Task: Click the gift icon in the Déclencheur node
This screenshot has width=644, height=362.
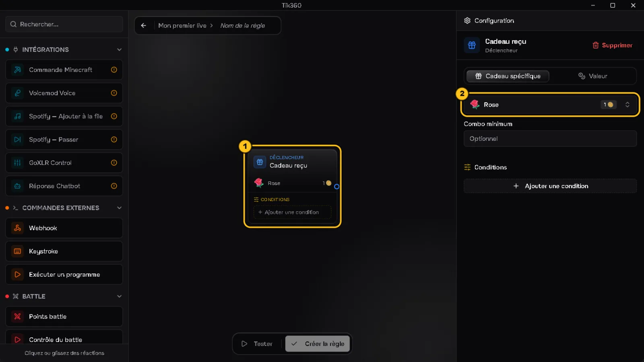Action: pyautogui.click(x=260, y=162)
